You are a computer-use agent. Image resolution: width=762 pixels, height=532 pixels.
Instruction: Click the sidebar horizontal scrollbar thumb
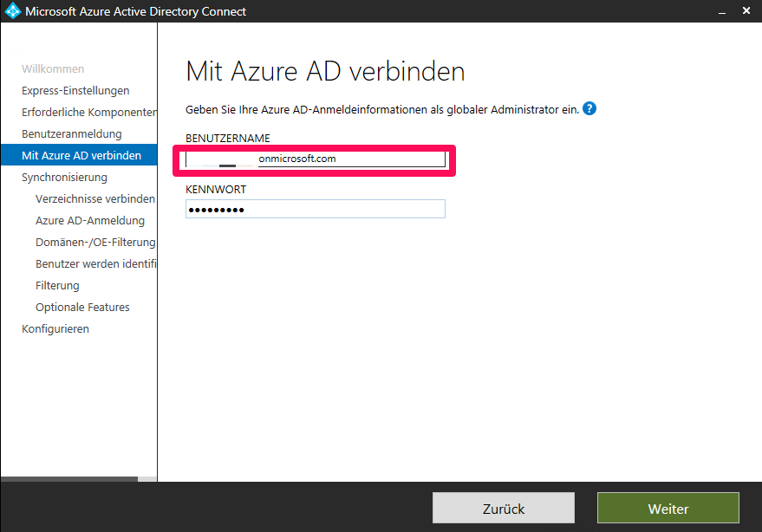(69, 479)
